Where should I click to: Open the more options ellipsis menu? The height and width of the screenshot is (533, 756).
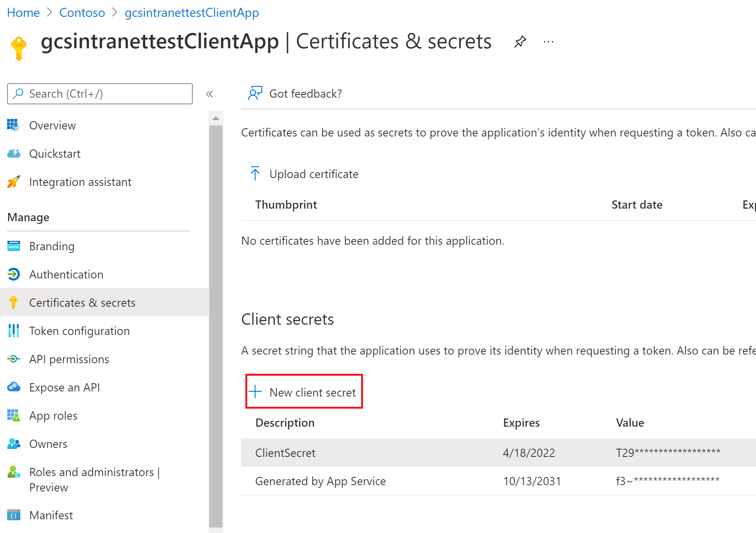(548, 42)
